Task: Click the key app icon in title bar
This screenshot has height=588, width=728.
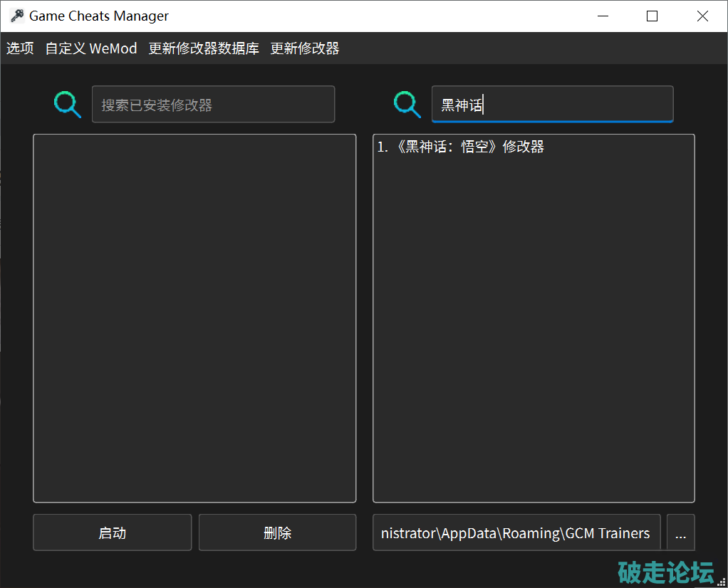Action: (17, 16)
